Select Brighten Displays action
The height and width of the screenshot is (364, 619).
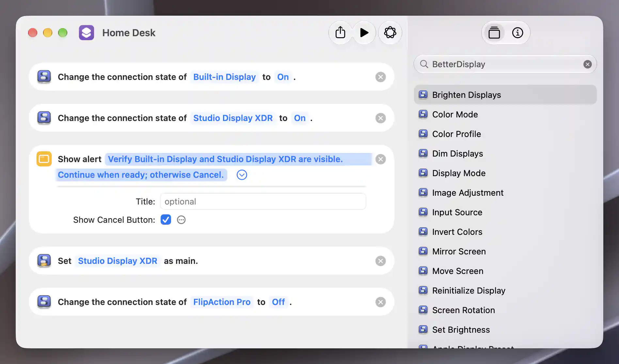[505, 95]
